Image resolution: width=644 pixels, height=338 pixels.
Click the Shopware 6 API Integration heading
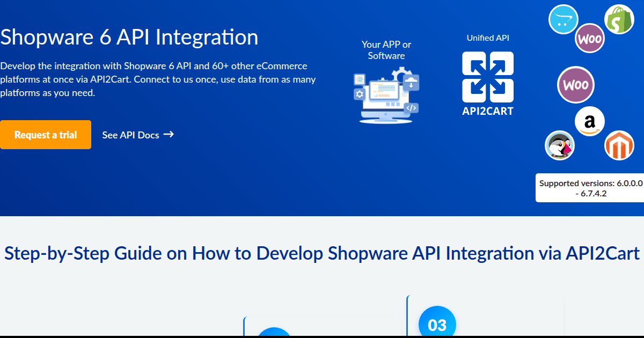129,38
